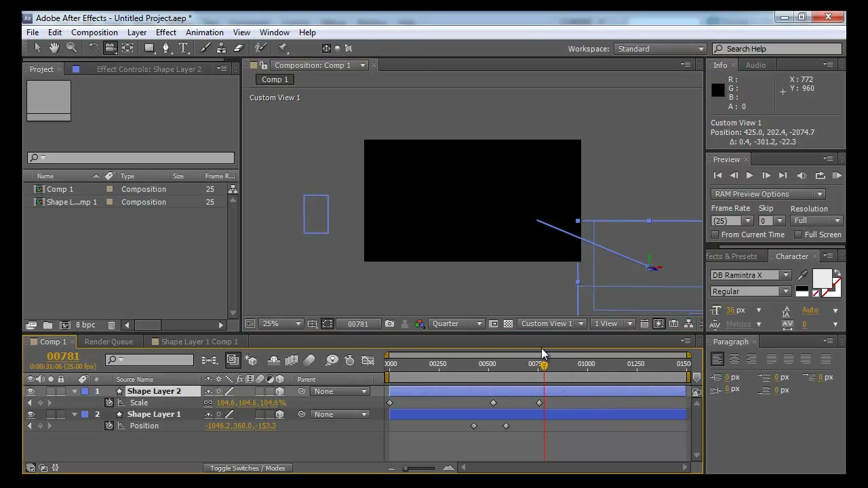The height and width of the screenshot is (488, 868).
Task: Click RAM Preview button in Preview panel
Action: pos(837,176)
